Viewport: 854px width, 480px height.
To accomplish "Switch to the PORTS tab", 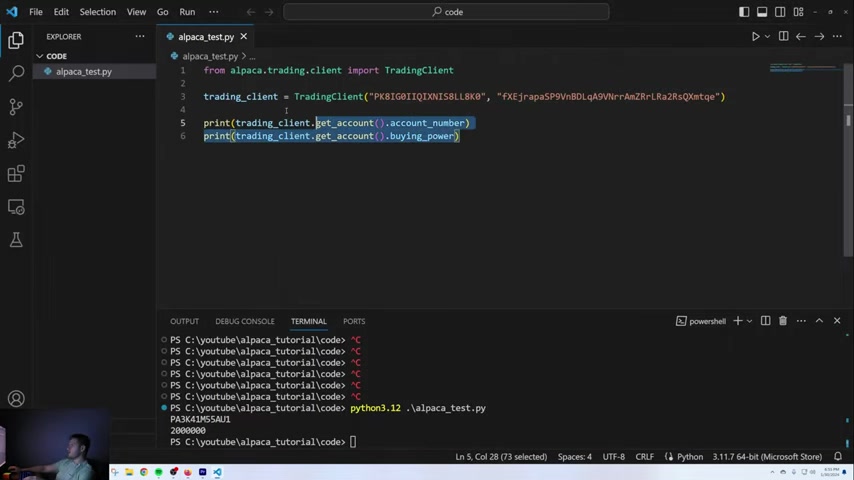I will click(x=354, y=321).
